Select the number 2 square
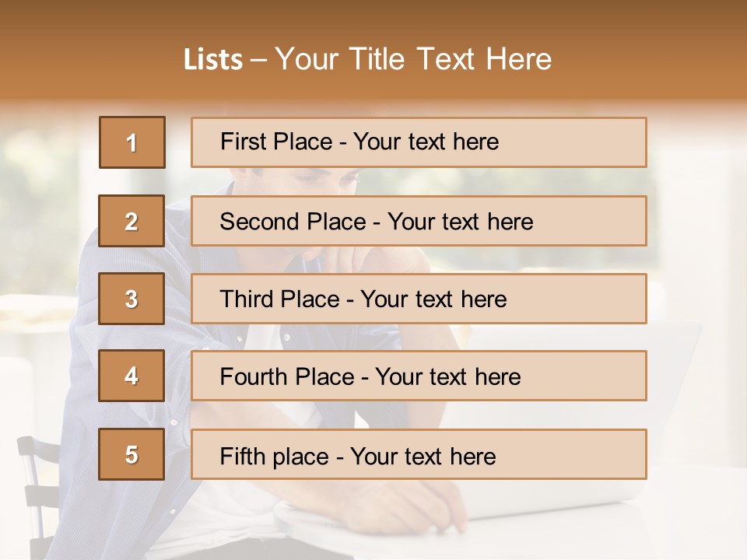Image resolution: width=747 pixels, height=560 pixels. pyautogui.click(x=132, y=222)
